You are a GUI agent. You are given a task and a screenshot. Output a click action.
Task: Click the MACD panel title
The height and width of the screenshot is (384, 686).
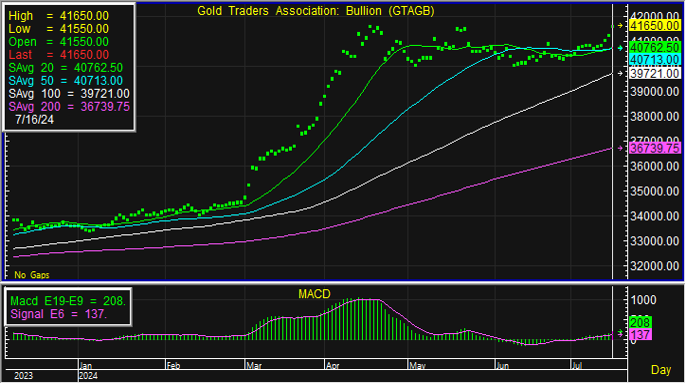click(x=314, y=294)
